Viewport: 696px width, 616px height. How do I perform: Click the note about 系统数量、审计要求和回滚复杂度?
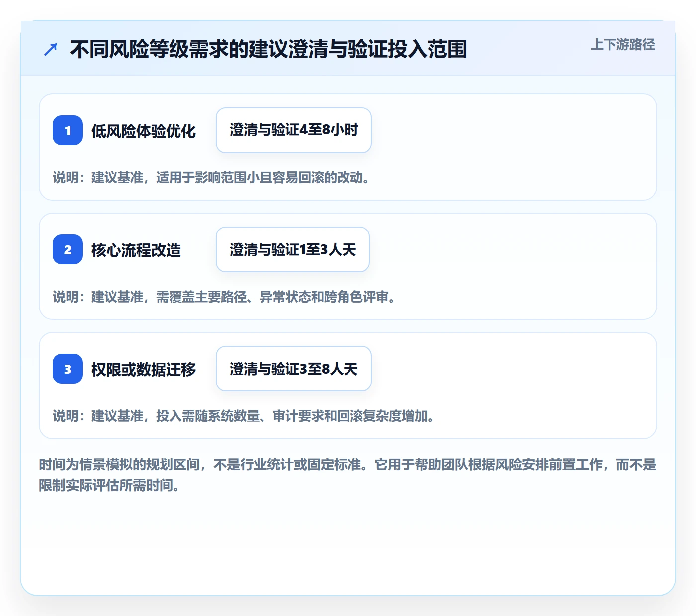244,416
